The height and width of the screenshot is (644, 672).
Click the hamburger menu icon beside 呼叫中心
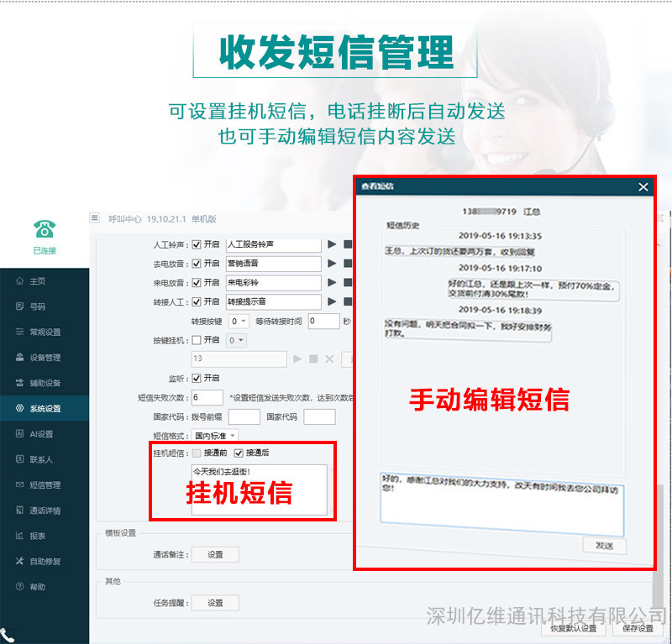(95, 217)
